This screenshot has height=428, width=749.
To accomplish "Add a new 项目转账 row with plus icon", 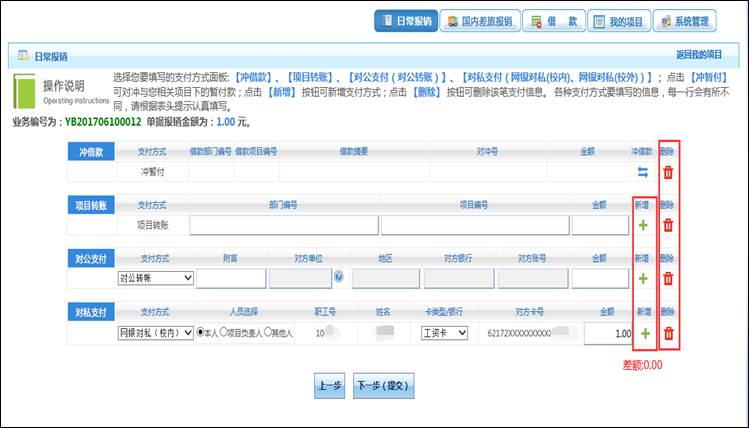I will tap(642, 225).
